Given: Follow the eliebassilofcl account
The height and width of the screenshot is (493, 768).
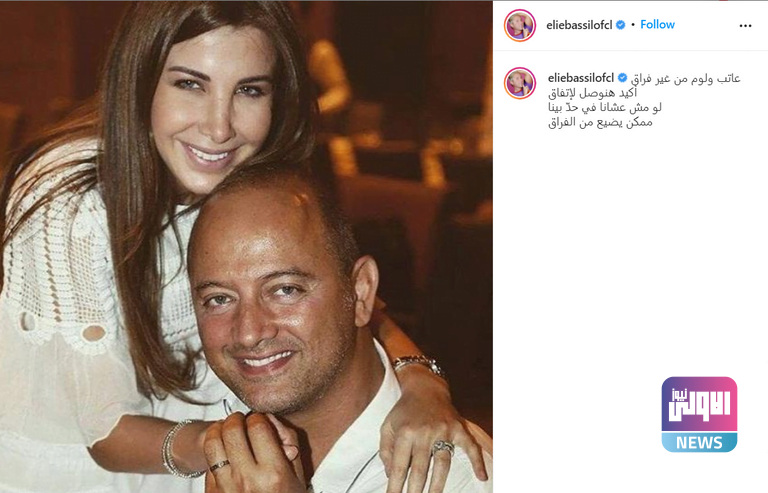Looking at the screenshot, I should [x=657, y=24].
